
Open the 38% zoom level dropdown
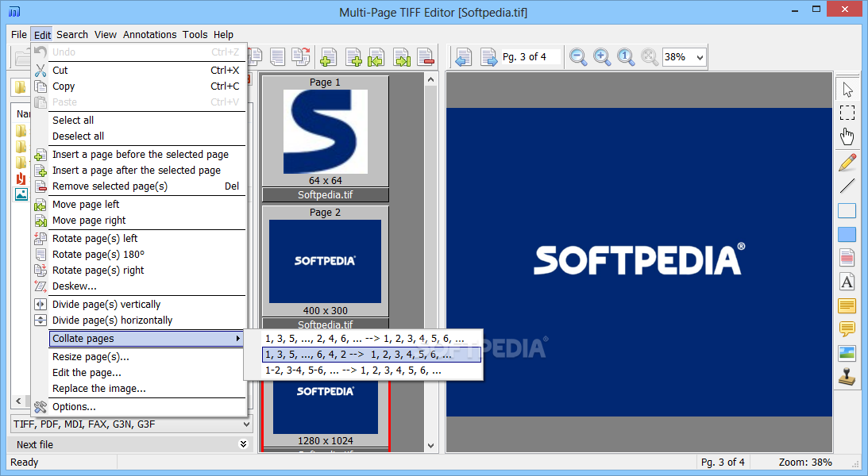700,57
